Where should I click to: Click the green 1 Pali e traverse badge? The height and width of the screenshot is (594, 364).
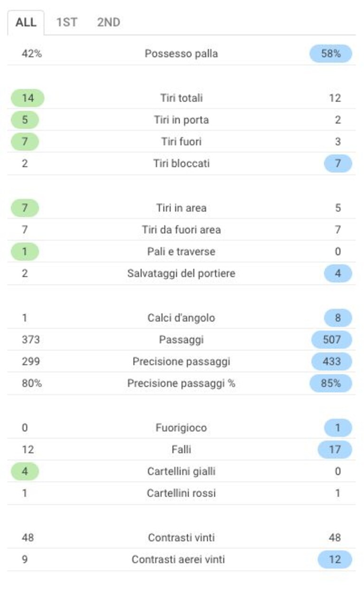pyautogui.click(x=25, y=251)
